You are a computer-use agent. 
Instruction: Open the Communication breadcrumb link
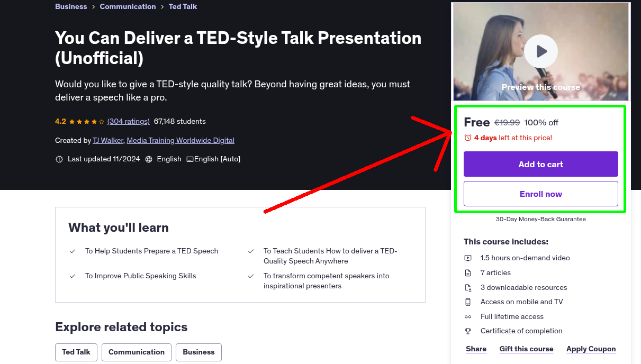tap(128, 7)
